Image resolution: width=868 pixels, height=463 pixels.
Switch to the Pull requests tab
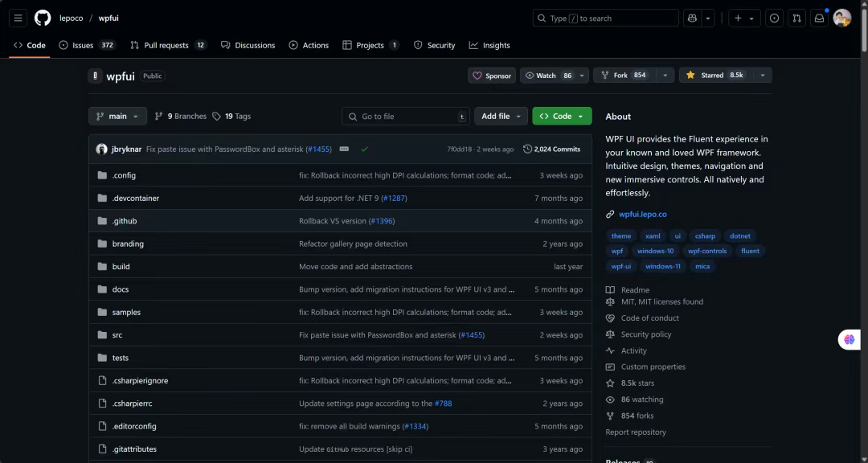coord(168,45)
